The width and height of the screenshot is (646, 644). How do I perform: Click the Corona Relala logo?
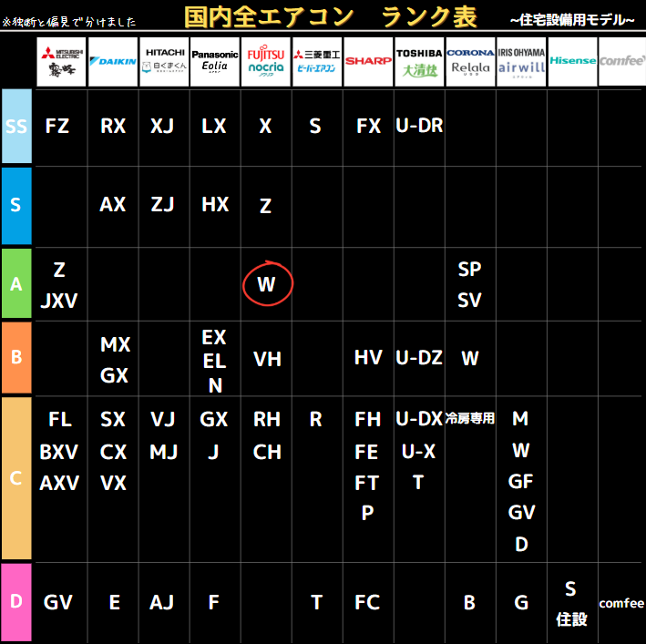coord(470,62)
